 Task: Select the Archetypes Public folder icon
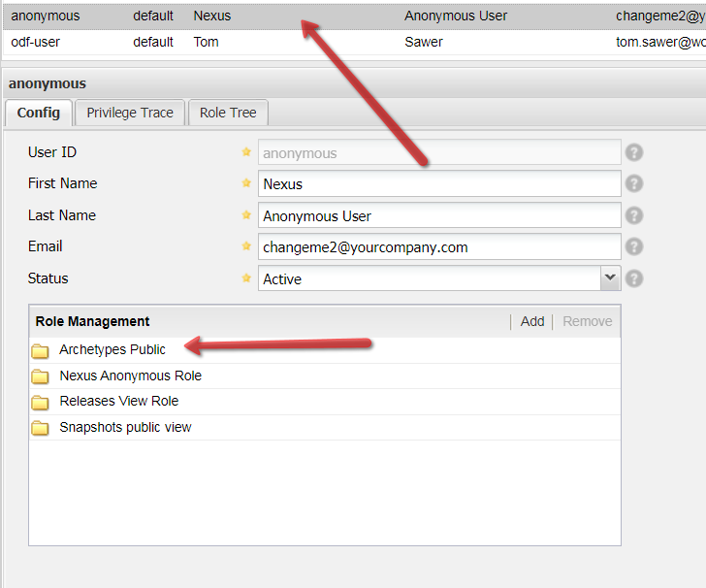[x=40, y=350]
